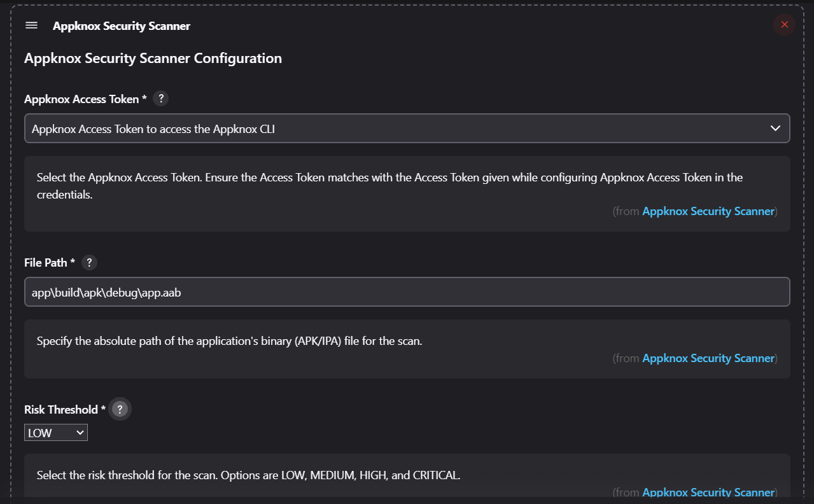Click the 'Specify the absolute path' help text
Screen dimensions: 814x504
tap(229, 341)
